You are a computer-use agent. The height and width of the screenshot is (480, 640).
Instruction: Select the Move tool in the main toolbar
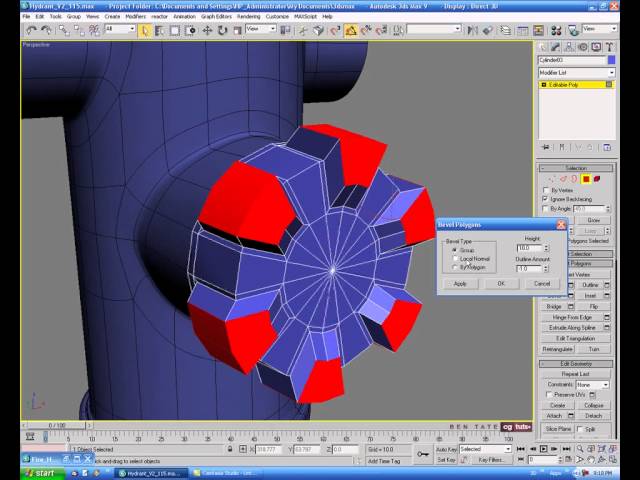point(207,30)
